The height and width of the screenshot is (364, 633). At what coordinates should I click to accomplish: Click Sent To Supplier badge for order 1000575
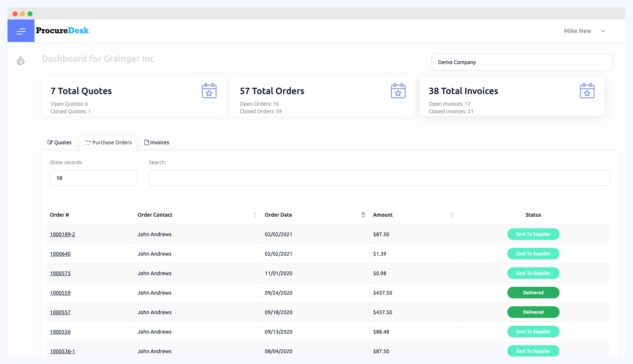click(533, 273)
